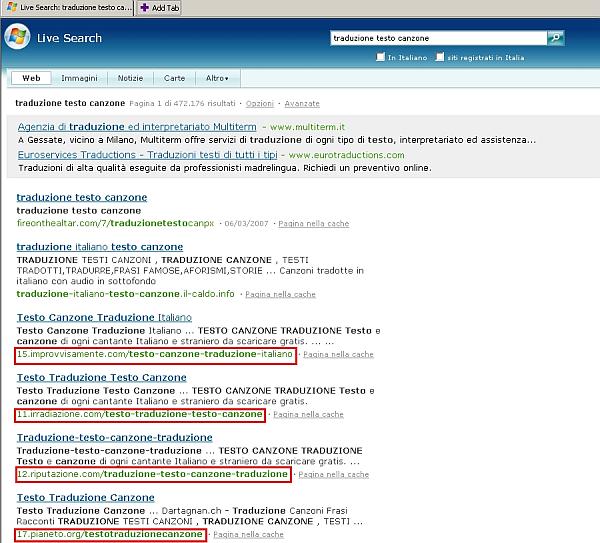Open cached page for riputazione.com result
600x543 pixels.
334,475
